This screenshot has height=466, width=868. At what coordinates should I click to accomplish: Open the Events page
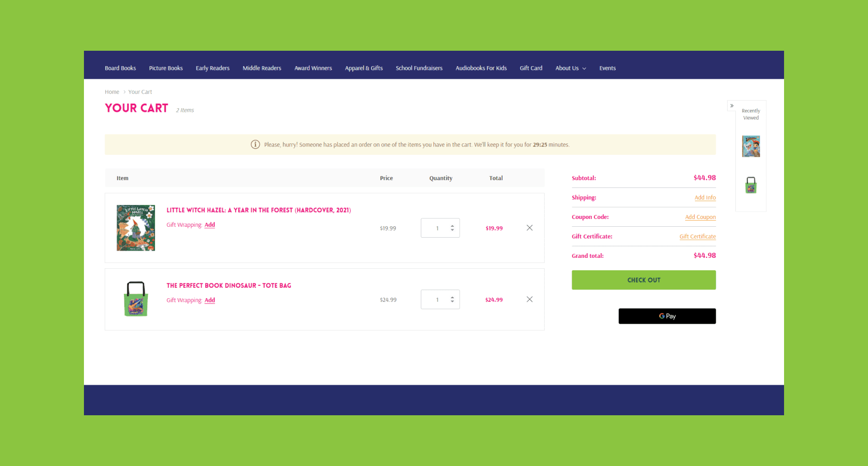(607, 68)
